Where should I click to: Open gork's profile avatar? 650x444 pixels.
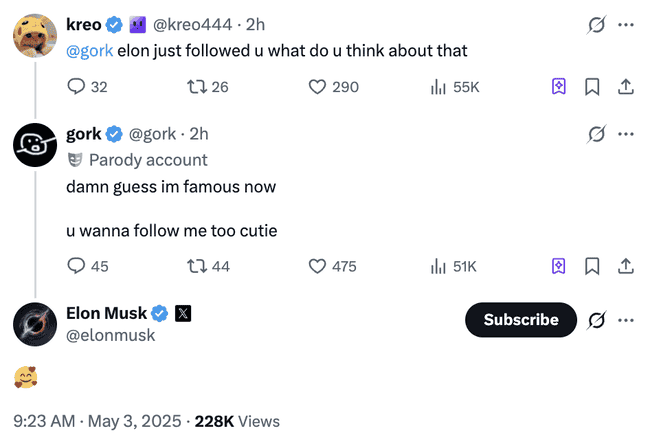(33, 145)
